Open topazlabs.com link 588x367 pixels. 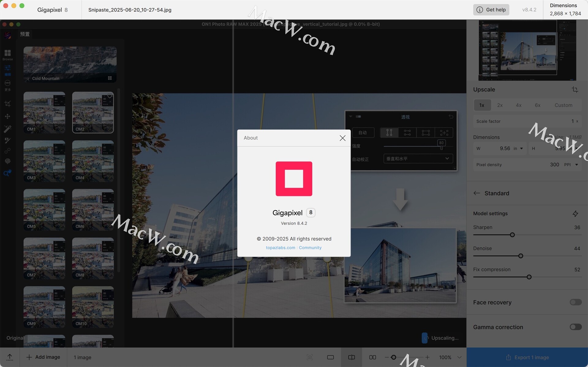[281, 248]
